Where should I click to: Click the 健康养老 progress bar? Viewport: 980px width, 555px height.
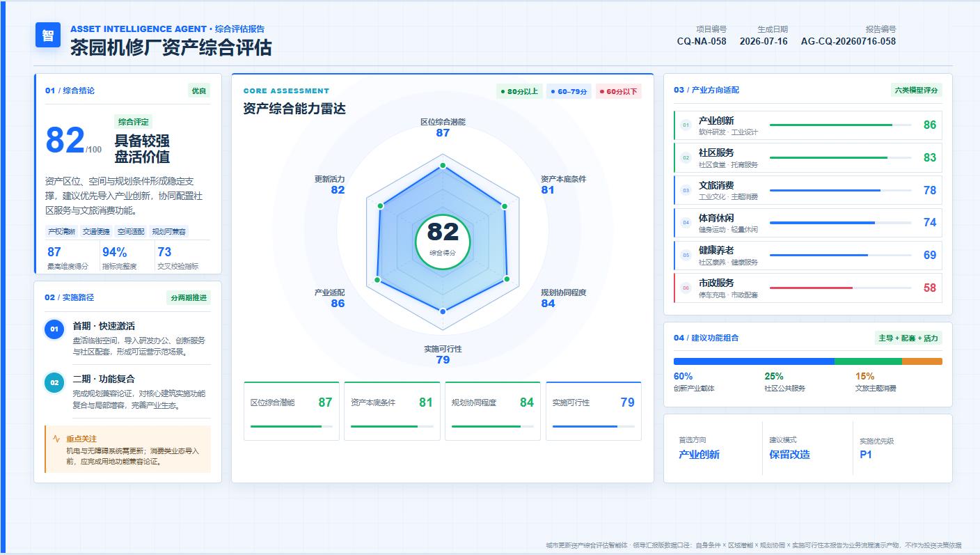pyautogui.click(x=841, y=256)
